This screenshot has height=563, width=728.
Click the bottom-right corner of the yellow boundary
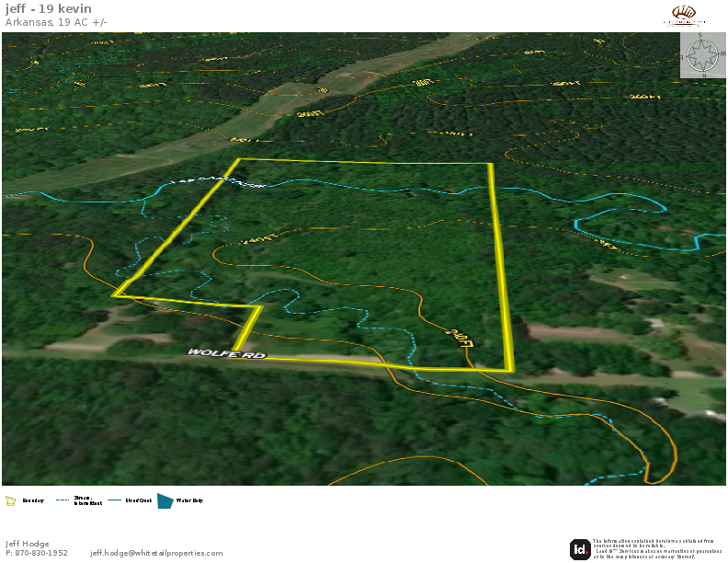coord(510,371)
